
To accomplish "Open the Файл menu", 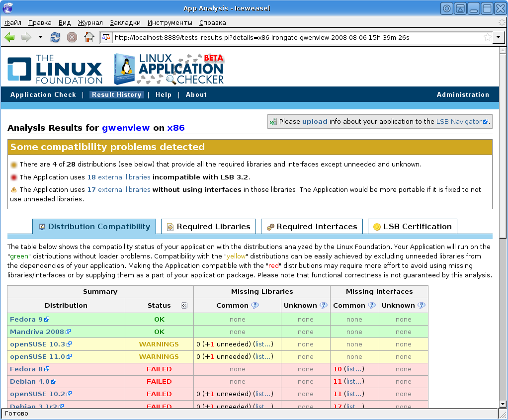I will pyautogui.click(x=13, y=23).
